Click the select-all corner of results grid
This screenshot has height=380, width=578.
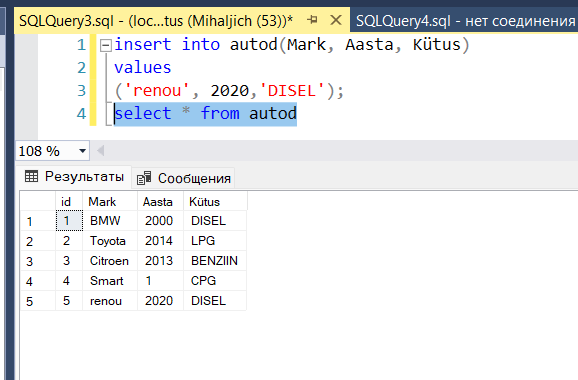[38, 201]
